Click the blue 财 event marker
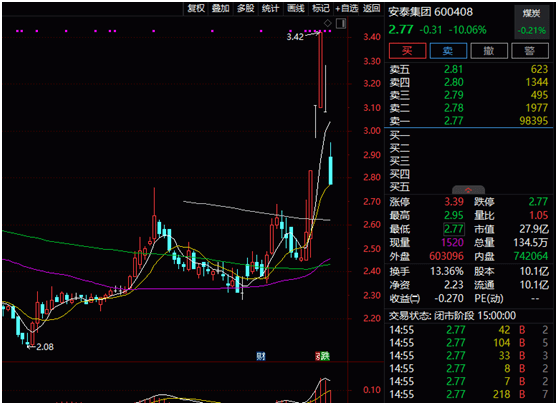This screenshot has height=405, width=558. coord(261,356)
